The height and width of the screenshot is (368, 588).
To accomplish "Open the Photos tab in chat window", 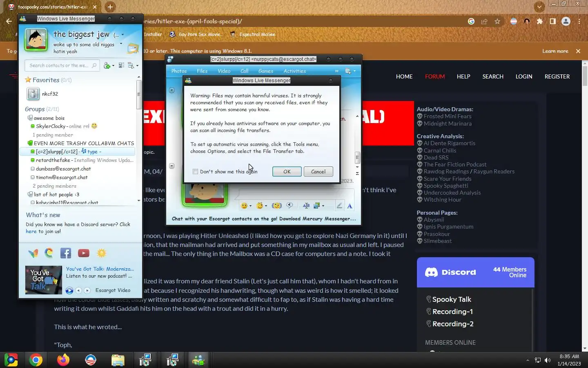I will (179, 71).
